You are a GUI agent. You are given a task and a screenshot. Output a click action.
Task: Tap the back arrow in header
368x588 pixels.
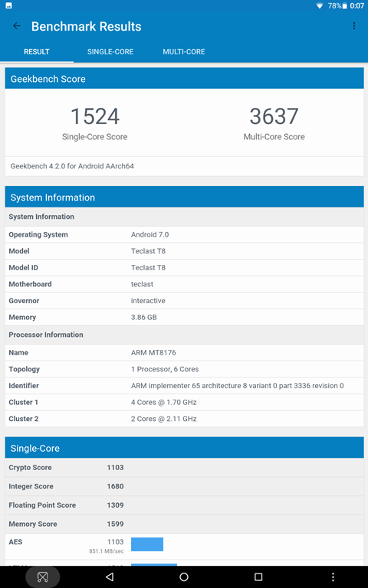click(x=17, y=26)
